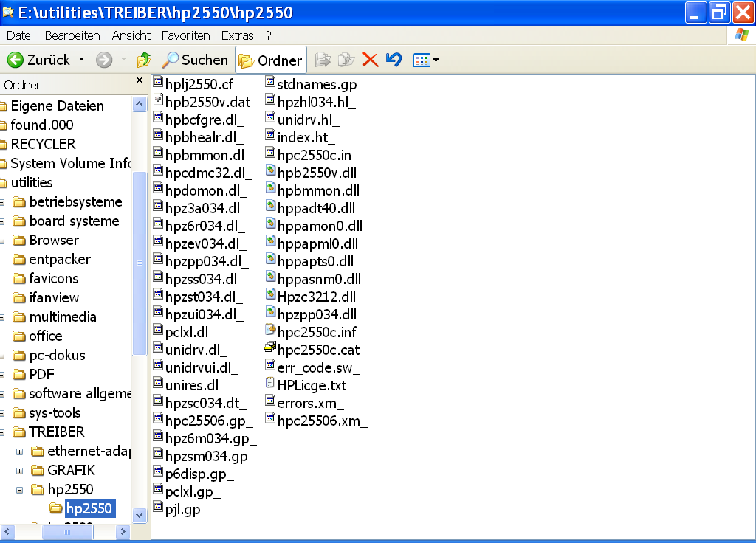Select the hppadt40.dll file icon
This screenshot has width=756, height=543.
tap(270, 207)
